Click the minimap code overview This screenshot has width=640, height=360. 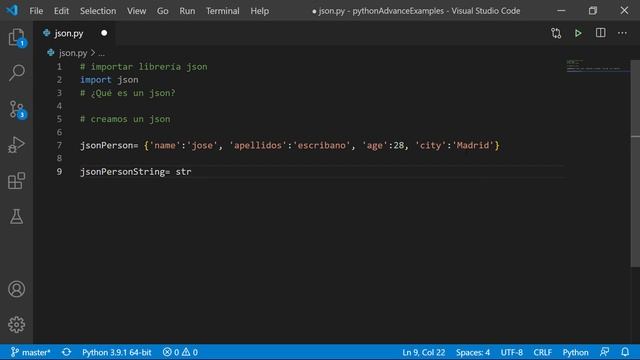point(598,66)
